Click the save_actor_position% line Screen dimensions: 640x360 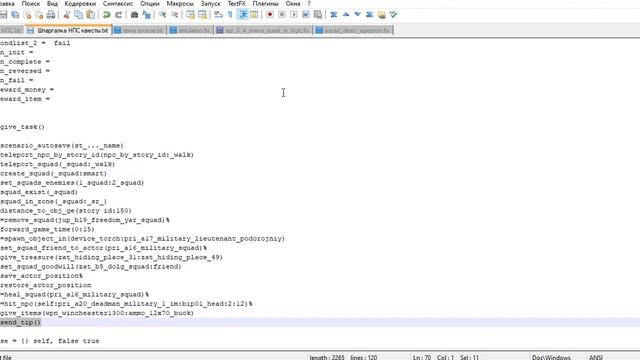41,276
